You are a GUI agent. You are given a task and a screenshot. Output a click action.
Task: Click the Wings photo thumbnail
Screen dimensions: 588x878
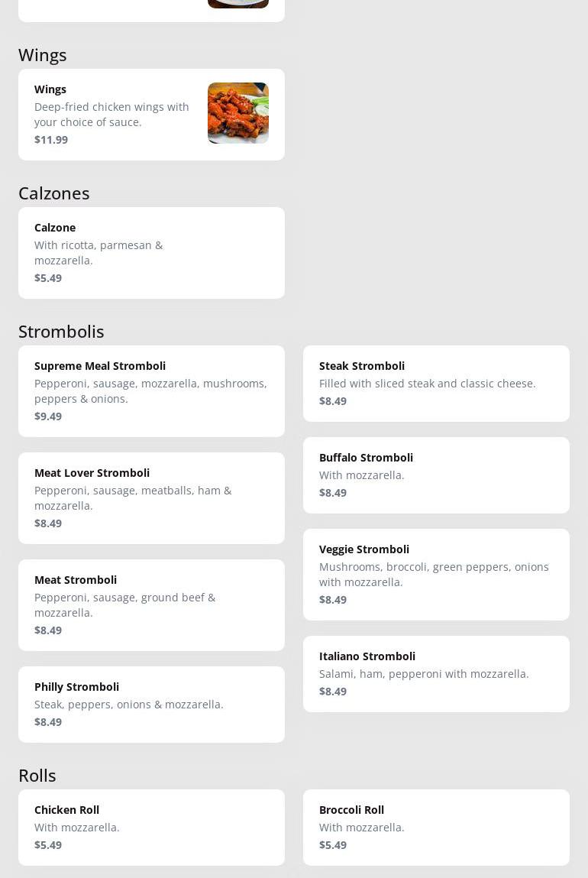coord(237,113)
